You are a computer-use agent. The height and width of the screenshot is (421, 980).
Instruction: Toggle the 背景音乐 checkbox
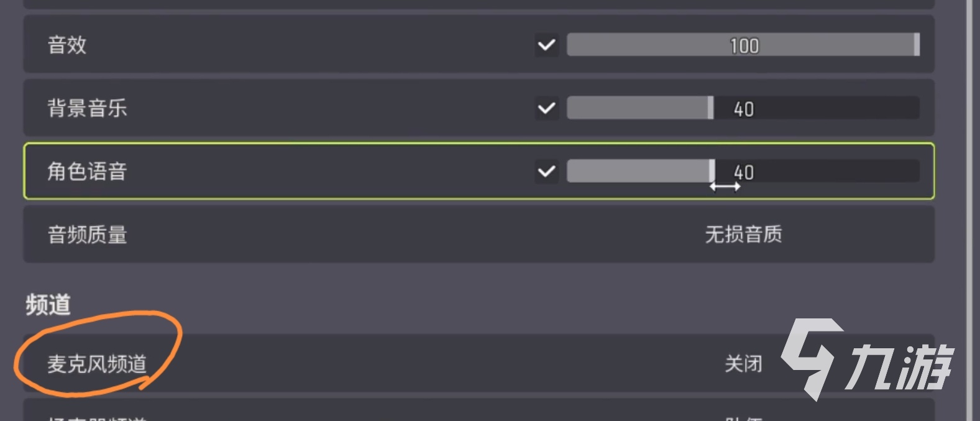547,108
